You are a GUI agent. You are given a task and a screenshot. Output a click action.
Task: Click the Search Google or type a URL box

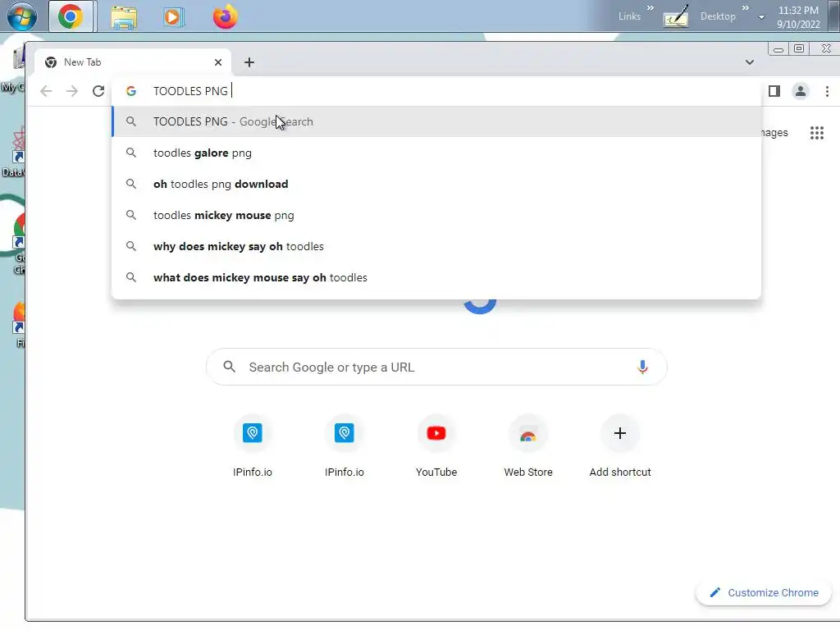pos(436,367)
